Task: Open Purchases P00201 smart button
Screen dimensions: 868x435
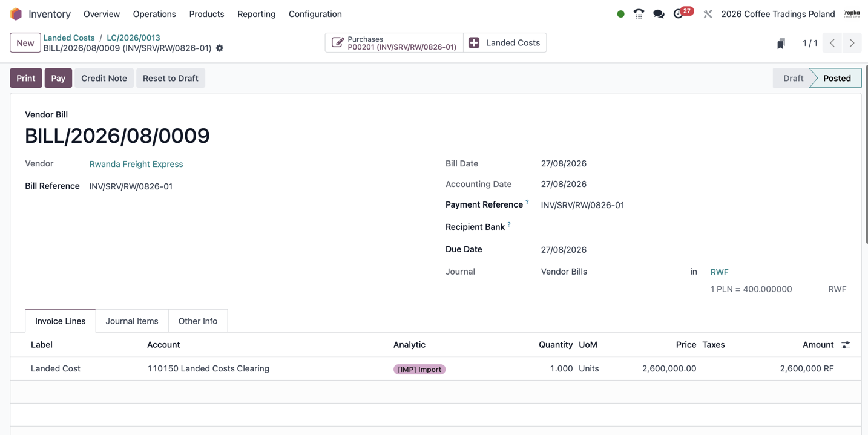Action: click(394, 43)
